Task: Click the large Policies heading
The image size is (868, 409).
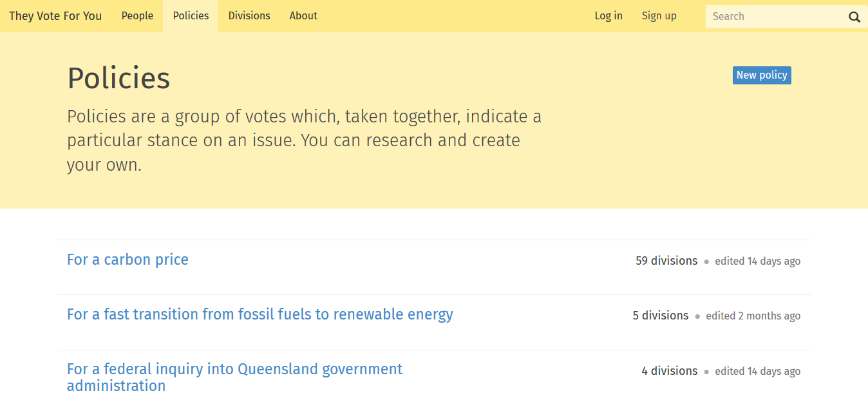Action: [x=118, y=79]
